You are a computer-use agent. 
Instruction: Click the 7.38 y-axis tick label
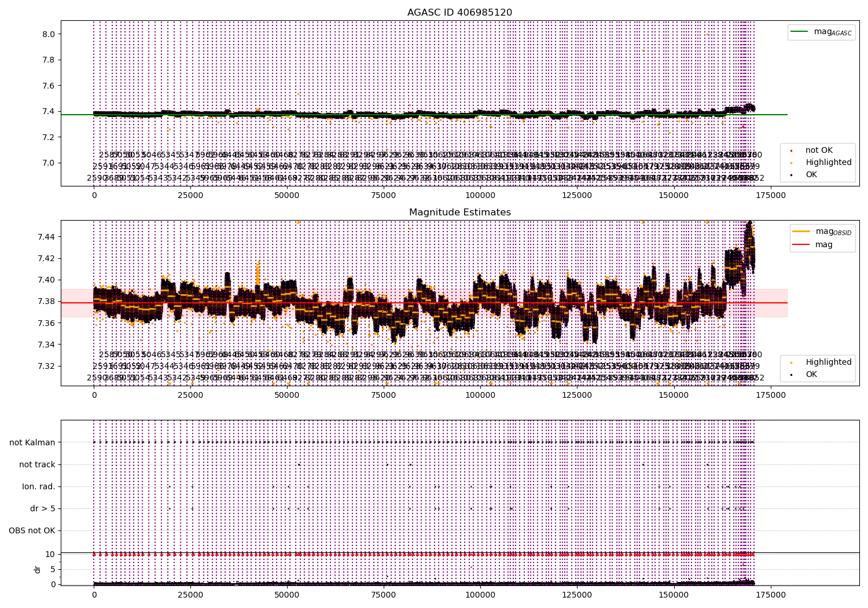pos(46,302)
